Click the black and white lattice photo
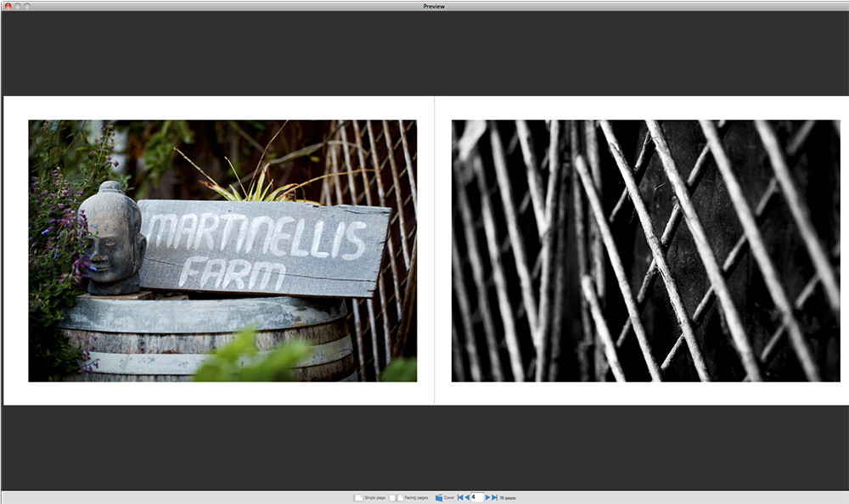This screenshot has width=849, height=504. 645,250
